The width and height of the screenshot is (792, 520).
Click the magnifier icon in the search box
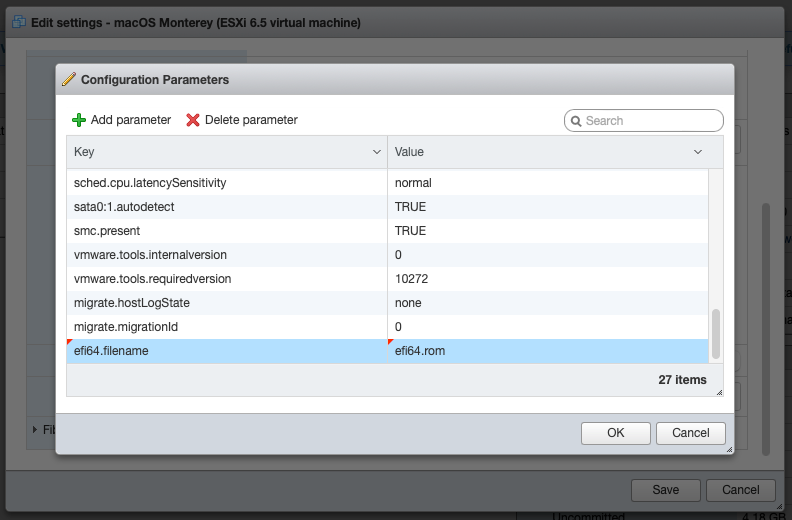pos(576,121)
